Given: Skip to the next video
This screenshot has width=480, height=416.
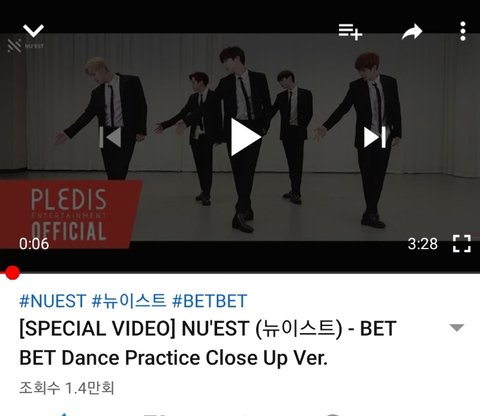Looking at the screenshot, I should [375, 137].
